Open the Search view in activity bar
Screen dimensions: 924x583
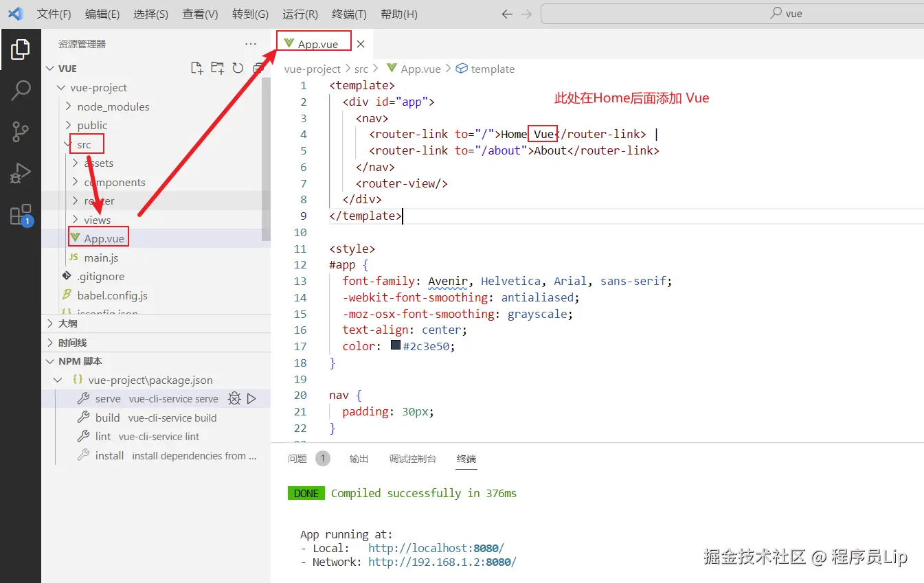21,90
